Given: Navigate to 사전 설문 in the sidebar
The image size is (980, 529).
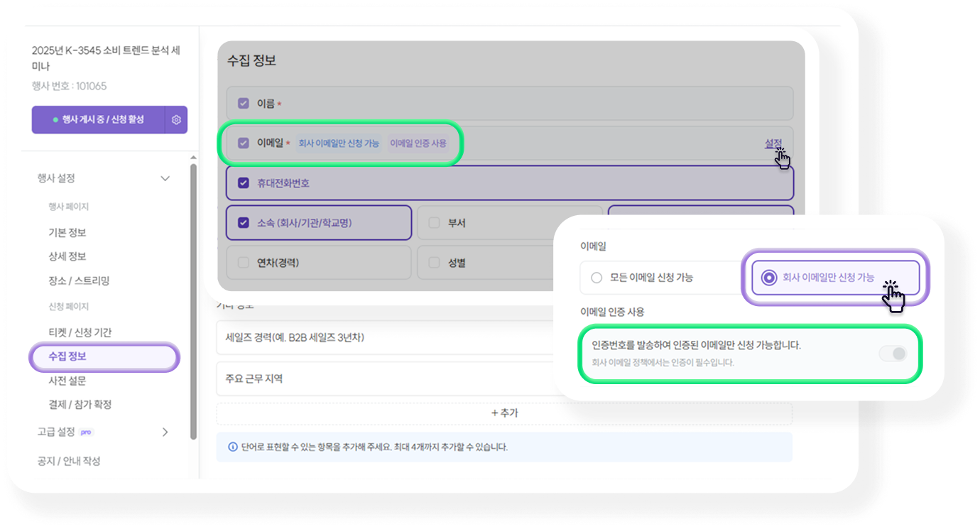Looking at the screenshot, I should [67, 381].
